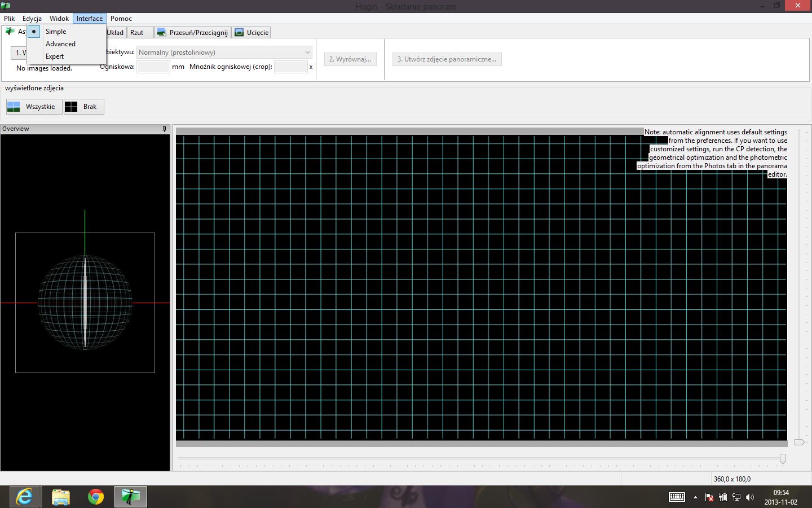Switch to the Expert interface mode
Image resolution: width=812 pixels, height=508 pixels.
click(67, 56)
